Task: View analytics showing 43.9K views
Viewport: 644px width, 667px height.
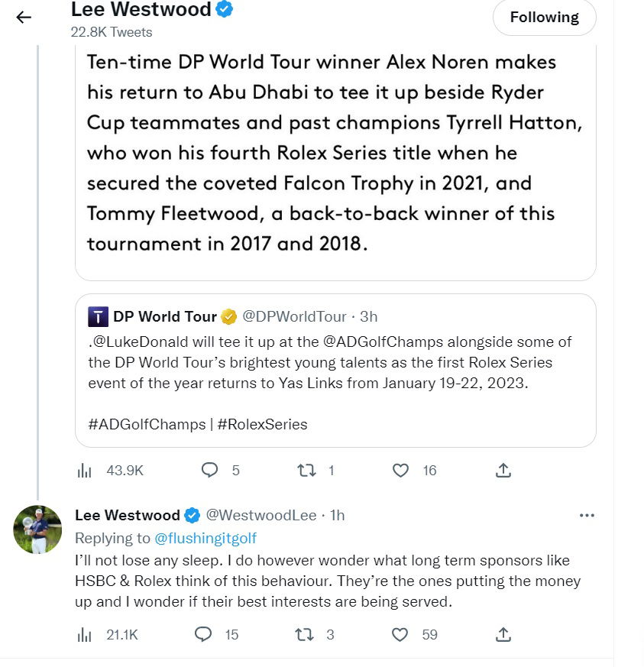Action: click(85, 471)
